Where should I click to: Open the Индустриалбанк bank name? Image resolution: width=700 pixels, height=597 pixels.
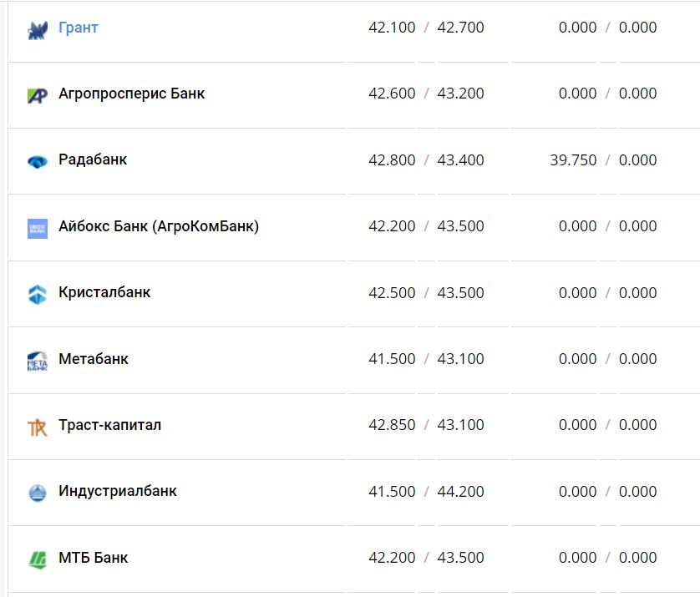pos(118,491)
